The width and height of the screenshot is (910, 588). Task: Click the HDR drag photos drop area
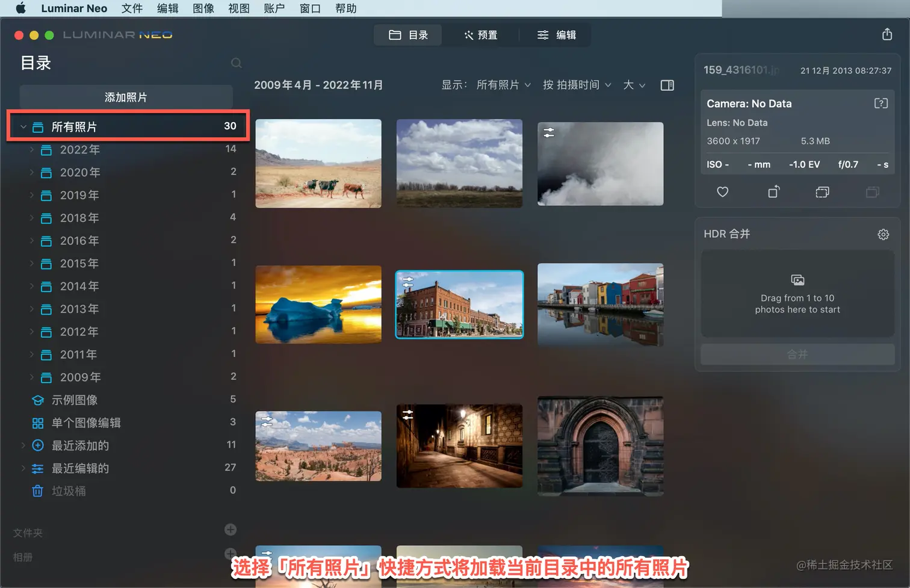(x=797, y=294)
